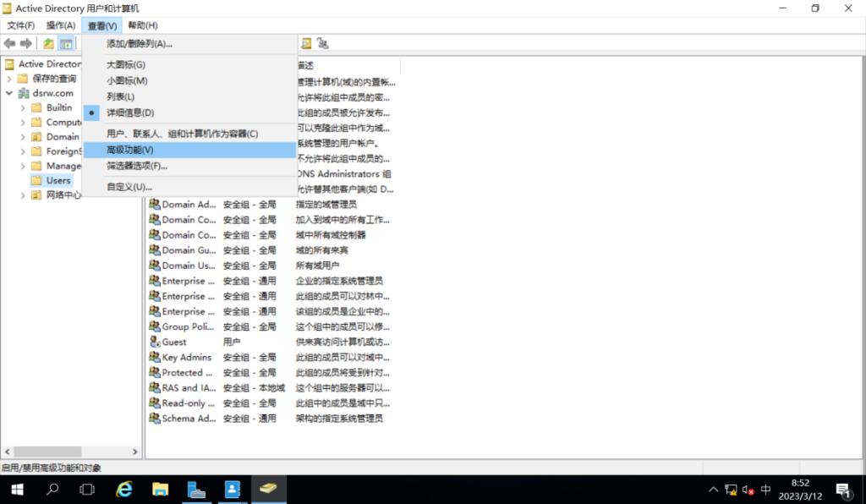This screenshot has width=866, height=504.
Task: Click the tree pane scrollbar right arrow
Action: click(135, 452)
